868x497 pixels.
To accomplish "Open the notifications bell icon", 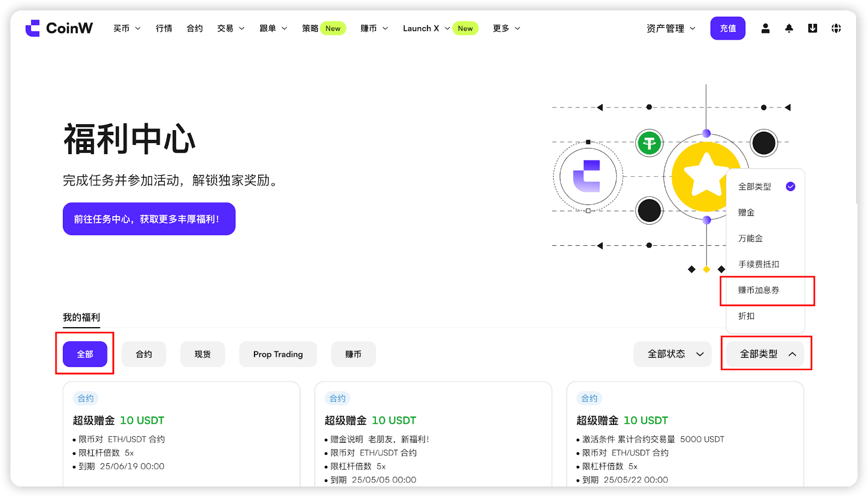I will click(789, 28).
